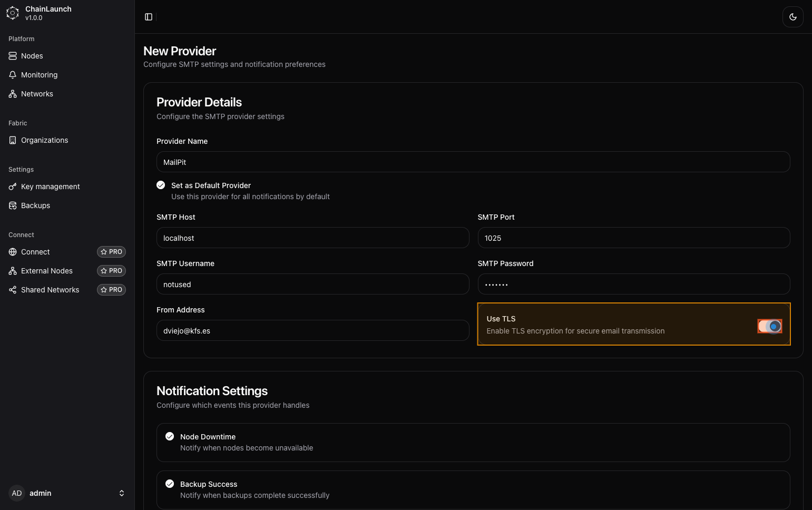The height and width of the screenshot is (510, 812).
Task: Click the AD admin avatar
Action: [x=17, y=493]
